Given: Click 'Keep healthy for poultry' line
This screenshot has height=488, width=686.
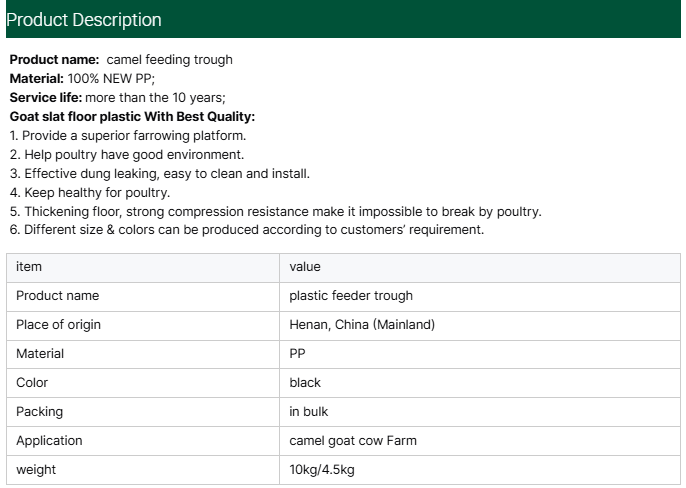Looking at the screenshot, I should pyautogui.click(x=90, y=192).
